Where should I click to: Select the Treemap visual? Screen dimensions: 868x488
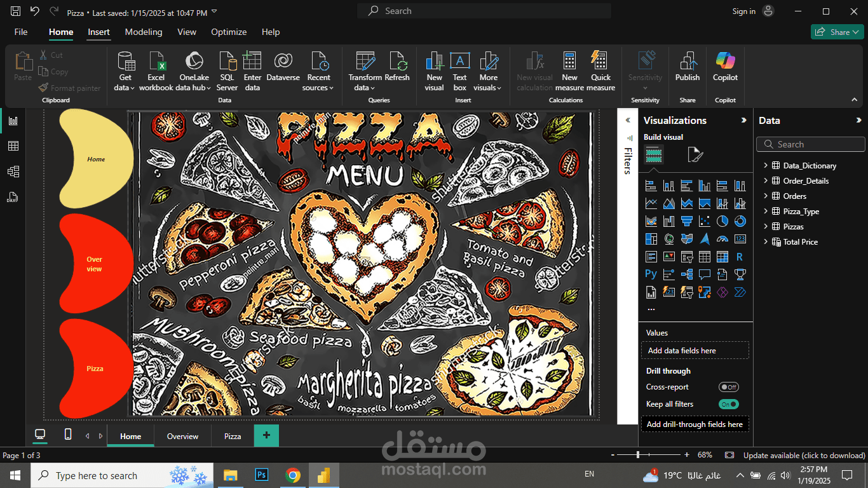click(x=651, y=239)
